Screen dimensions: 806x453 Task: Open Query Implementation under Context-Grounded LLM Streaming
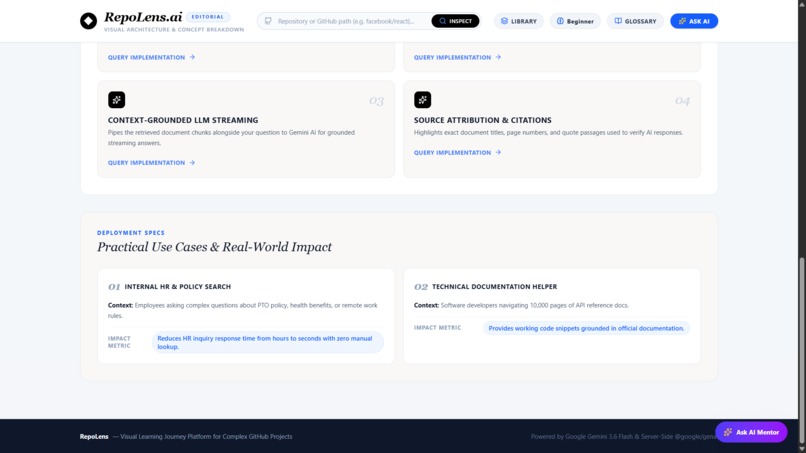(x=151, y=162)
